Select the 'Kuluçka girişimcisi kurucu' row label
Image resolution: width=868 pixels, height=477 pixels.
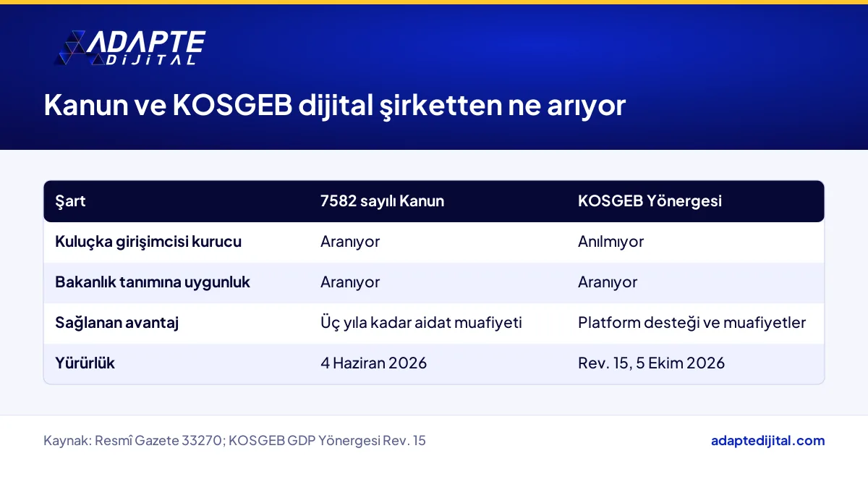pos(148,242)
